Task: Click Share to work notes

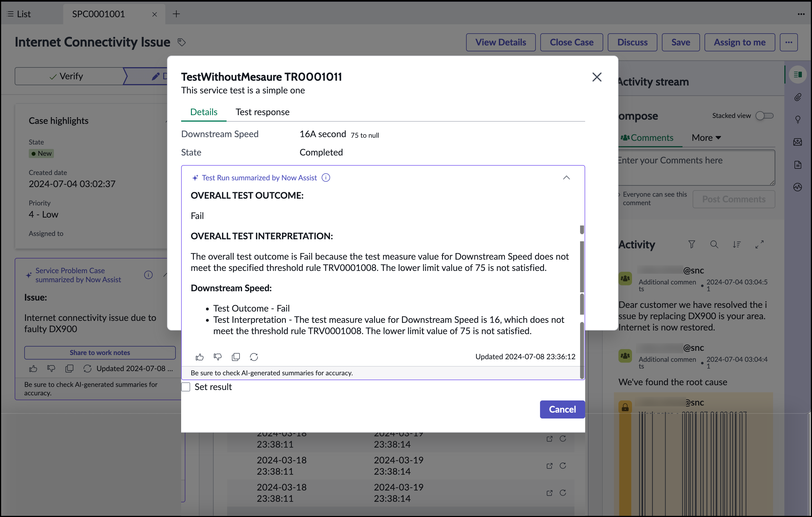Action: click(x=100, y=352)
